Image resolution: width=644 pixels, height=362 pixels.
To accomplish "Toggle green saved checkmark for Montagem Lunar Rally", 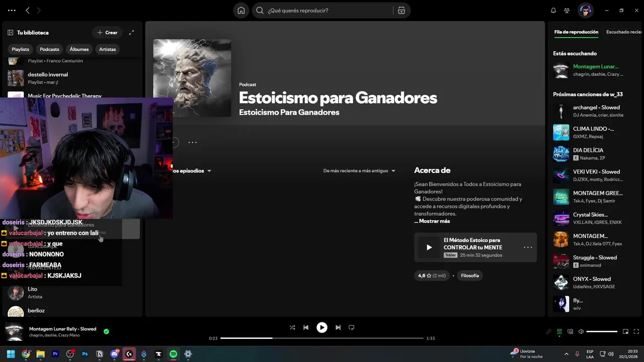I will tap(106, 331).
